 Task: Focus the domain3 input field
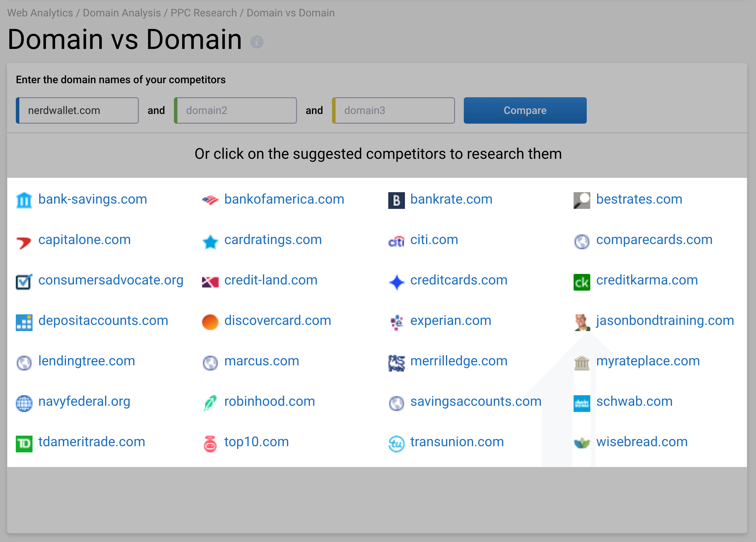click(393, 110)
